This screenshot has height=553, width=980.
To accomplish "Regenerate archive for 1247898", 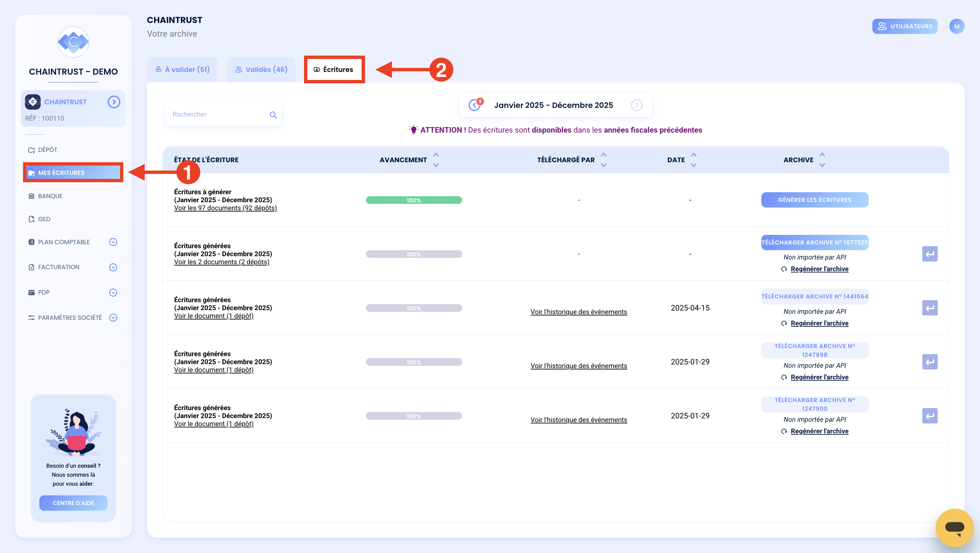I will pyautogui.click(x=819, y=377).
